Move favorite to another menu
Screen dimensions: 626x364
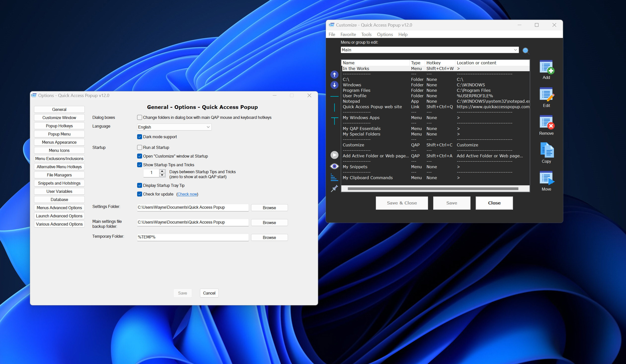tap(547, 181)
